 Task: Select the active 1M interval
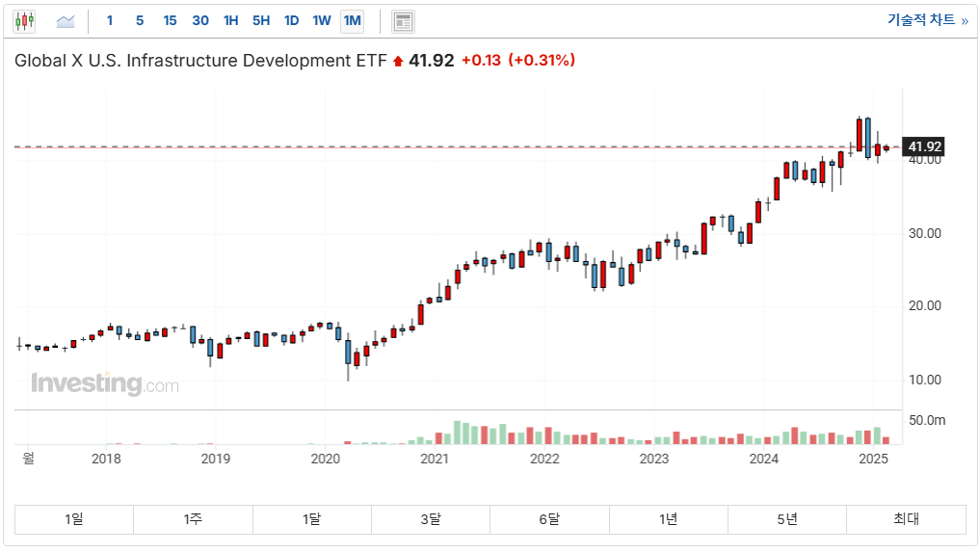(353, 20)
